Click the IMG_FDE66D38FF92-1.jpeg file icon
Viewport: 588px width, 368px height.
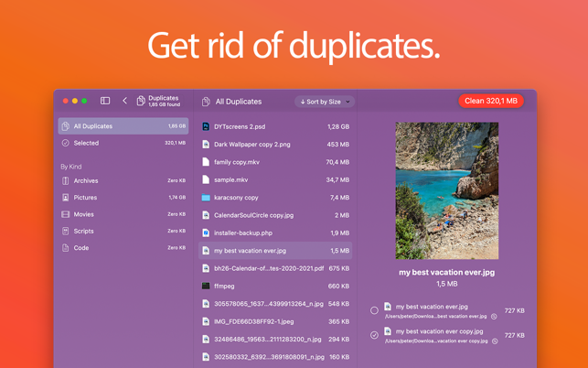coord(206,321)
